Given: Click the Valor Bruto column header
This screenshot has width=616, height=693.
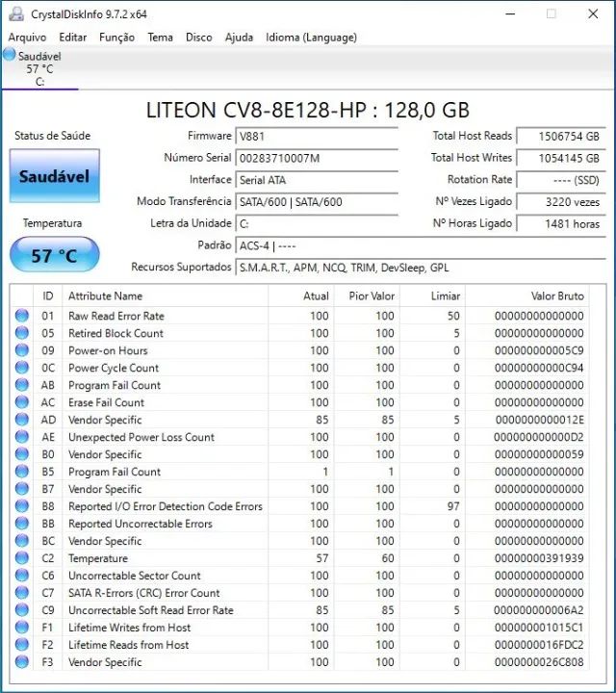Looking at the screenshot, I should click(527, 295).
